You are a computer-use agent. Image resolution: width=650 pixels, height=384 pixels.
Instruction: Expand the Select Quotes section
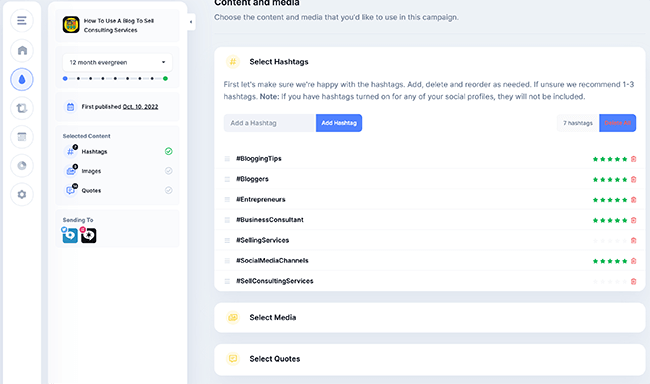click(x=429, y=359)
